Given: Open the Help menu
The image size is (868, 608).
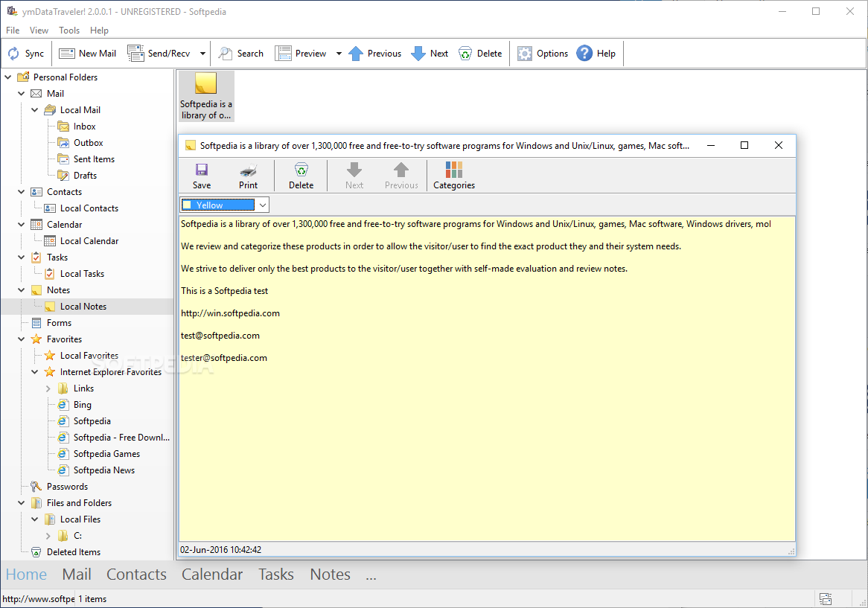Looking at the screenshot, I should tap(99, 31).
